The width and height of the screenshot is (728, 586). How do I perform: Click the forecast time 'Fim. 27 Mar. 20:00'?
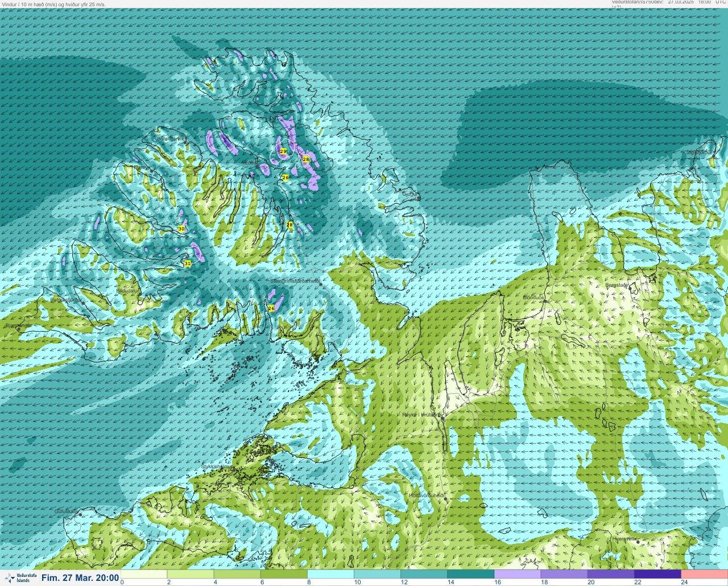80,578
